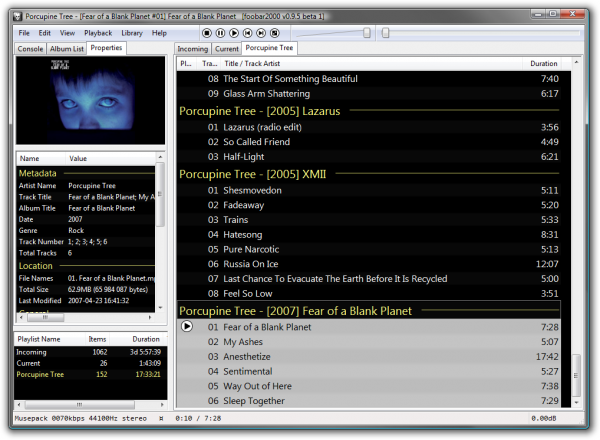Viewport: 600px width, 440px height.
Task: Click the seek bar handle
Action: (x=385, y=33)
